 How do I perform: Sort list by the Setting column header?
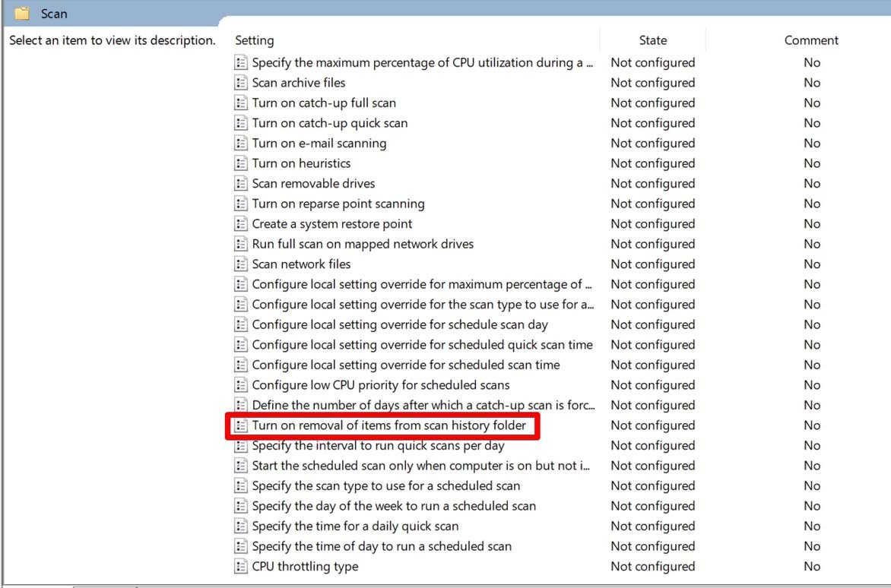coord(255,40)
